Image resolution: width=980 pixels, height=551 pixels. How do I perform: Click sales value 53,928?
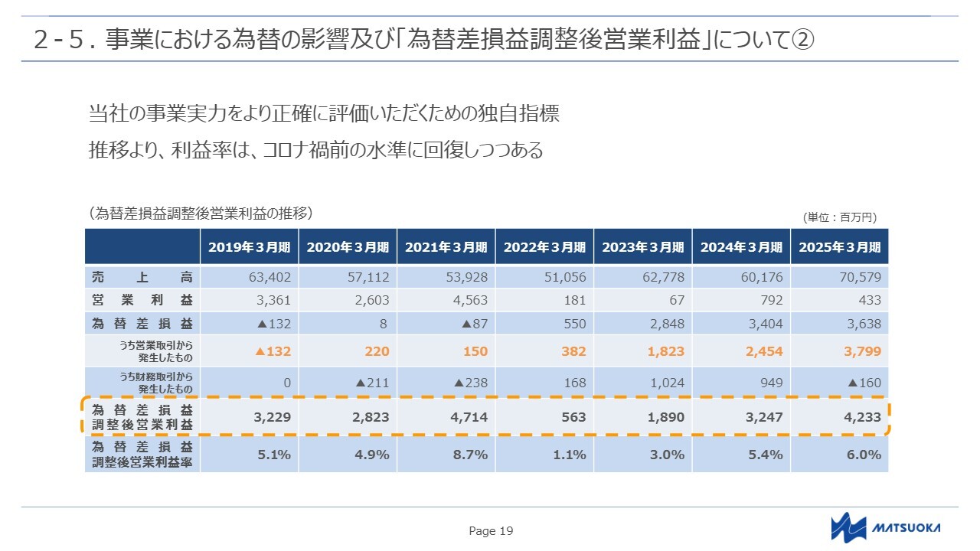coord(466,277)
